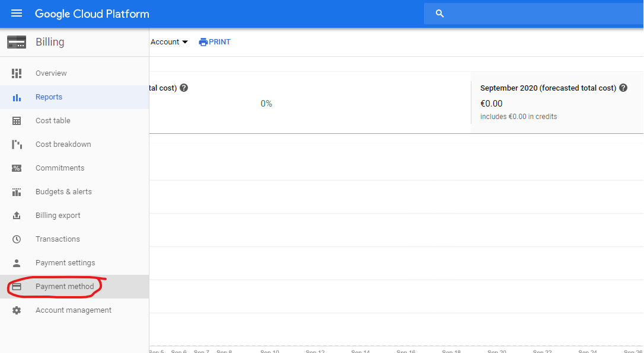Screen dimensions: 644x353
Task: Expand the Account dropdown
Action: 169,42
